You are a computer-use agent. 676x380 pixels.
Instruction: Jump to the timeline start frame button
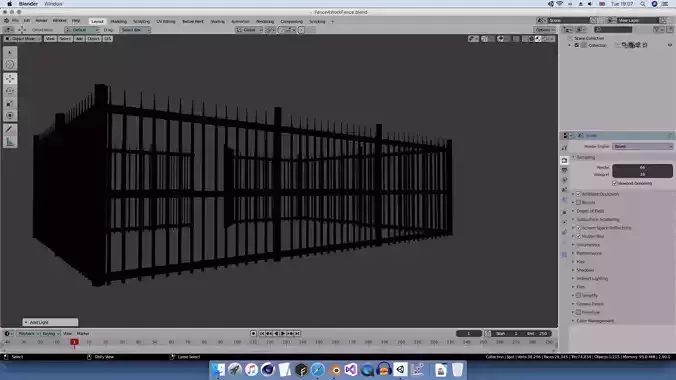[x=262, y=333]
